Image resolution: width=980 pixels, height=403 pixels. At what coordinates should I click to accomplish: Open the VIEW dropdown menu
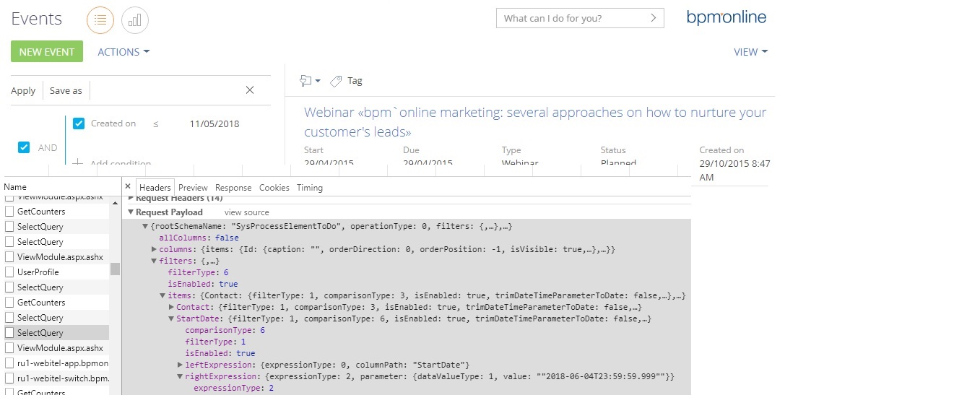[750, 52]
